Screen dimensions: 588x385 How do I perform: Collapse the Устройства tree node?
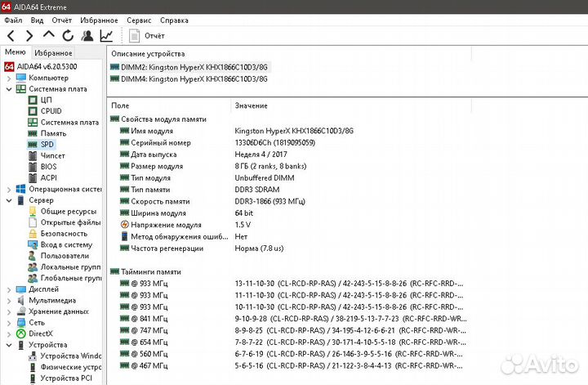click(9, 345)
